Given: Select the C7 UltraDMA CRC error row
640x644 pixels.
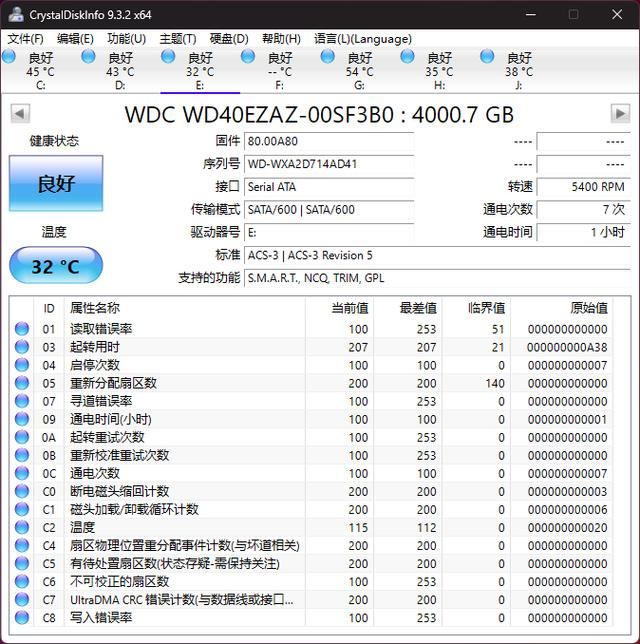Looking at the screenshot, I should (180, 600).
